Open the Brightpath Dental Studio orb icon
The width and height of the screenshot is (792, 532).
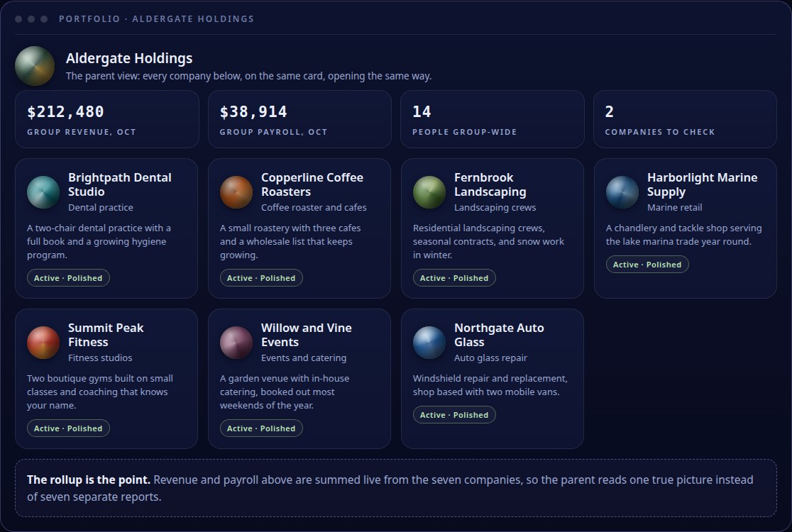coord(43,192)
